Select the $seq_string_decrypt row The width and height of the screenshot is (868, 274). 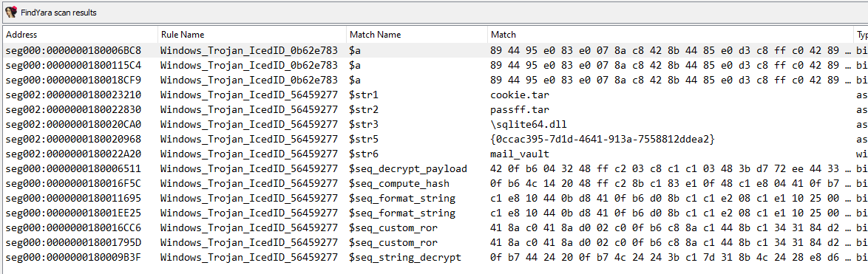click(x=434, y=258)
